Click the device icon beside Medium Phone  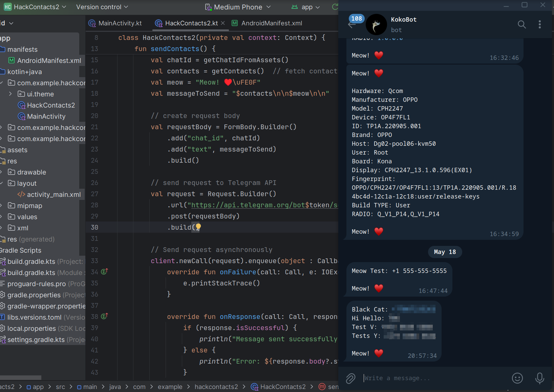208,7
